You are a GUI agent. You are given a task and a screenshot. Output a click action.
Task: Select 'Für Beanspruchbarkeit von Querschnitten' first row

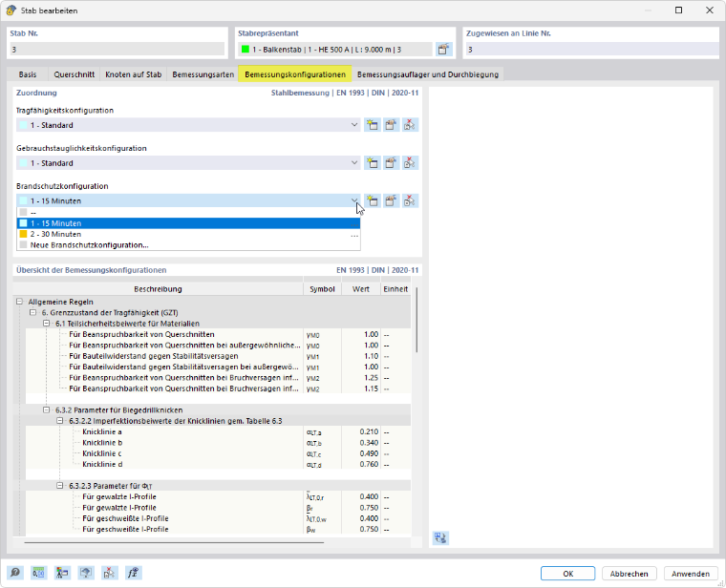coord(218,334)
